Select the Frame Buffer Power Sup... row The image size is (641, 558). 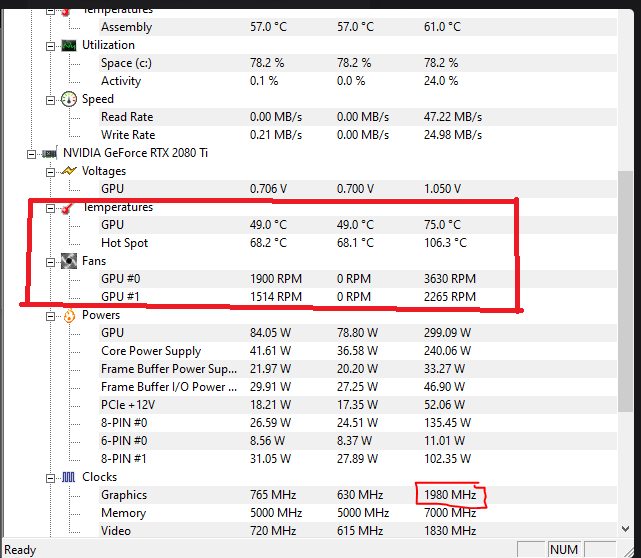click(358, 369)
